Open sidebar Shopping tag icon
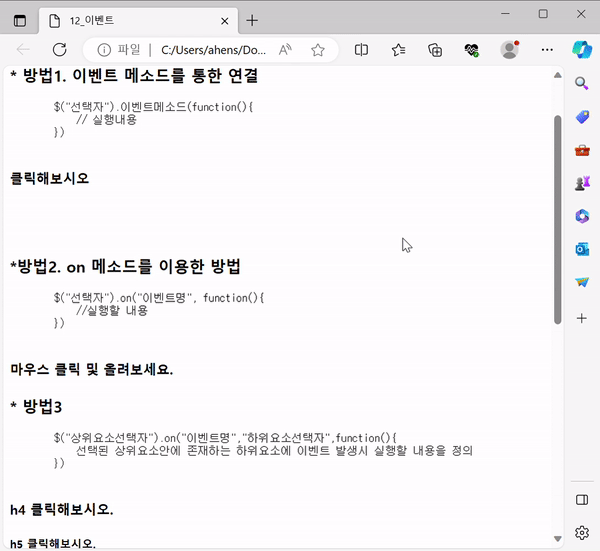Image resolution: width=600 pixels, height=551 pixels. coord(582,117)
